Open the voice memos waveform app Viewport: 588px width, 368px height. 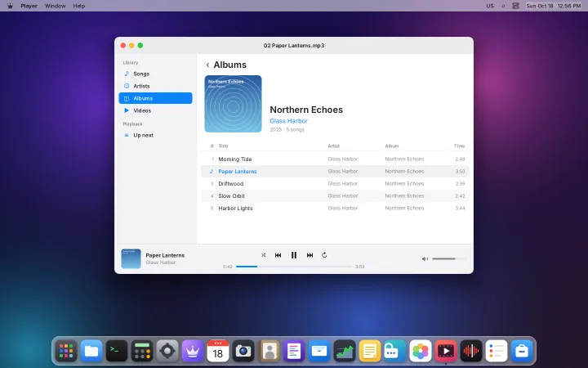471,351
